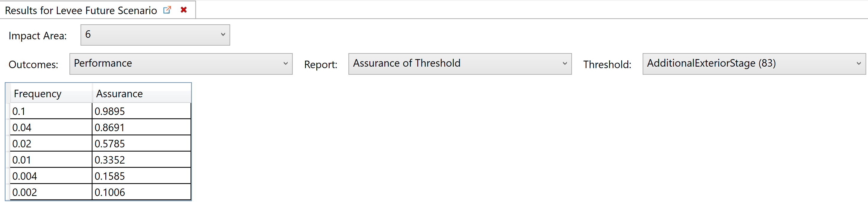
Task: Select the 0.01 frequency cell
Action: tap(51, 159)
